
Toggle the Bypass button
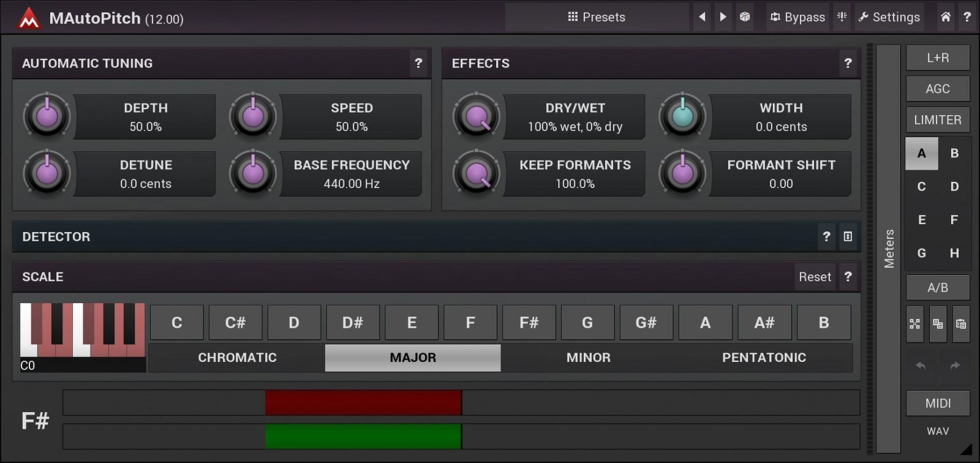coord(797,17)
